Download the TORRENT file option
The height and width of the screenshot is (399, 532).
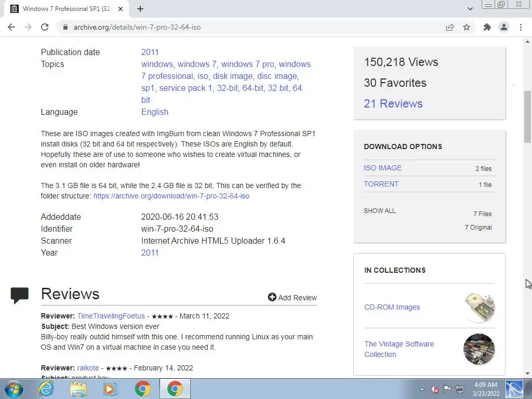click(381, 184)
